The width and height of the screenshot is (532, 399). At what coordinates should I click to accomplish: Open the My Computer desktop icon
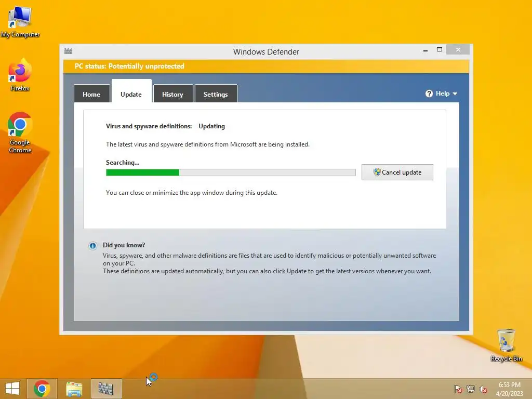[20, 21]
